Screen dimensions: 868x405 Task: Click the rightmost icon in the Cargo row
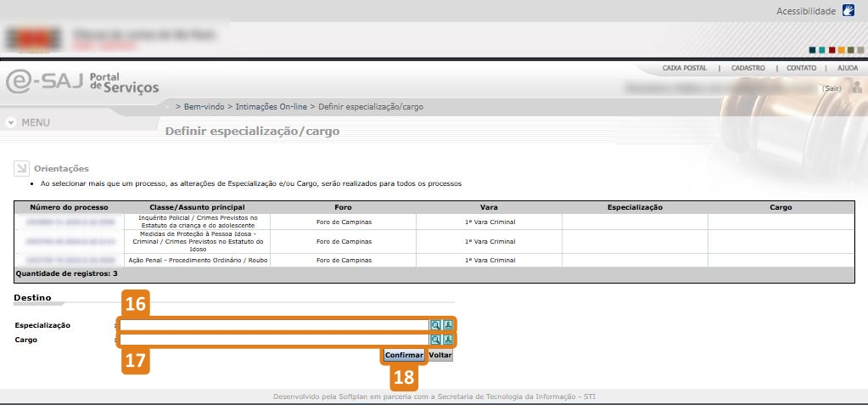pyautogui.click(x=448, y=340)
